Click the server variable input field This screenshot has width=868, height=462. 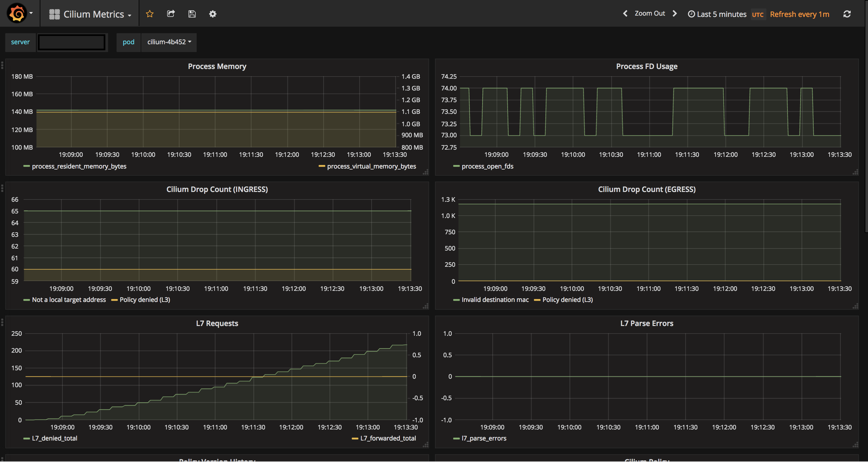(71, 42)
